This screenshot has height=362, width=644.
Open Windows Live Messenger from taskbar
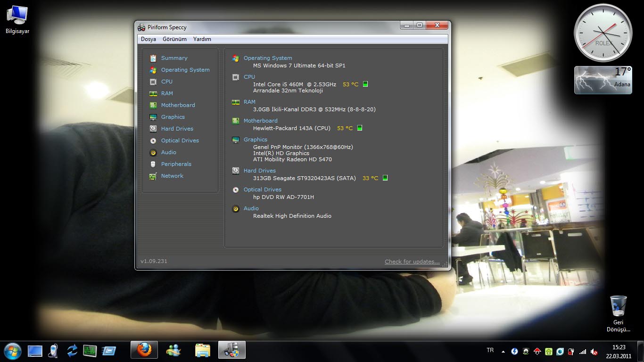click(x=173, y=350)
